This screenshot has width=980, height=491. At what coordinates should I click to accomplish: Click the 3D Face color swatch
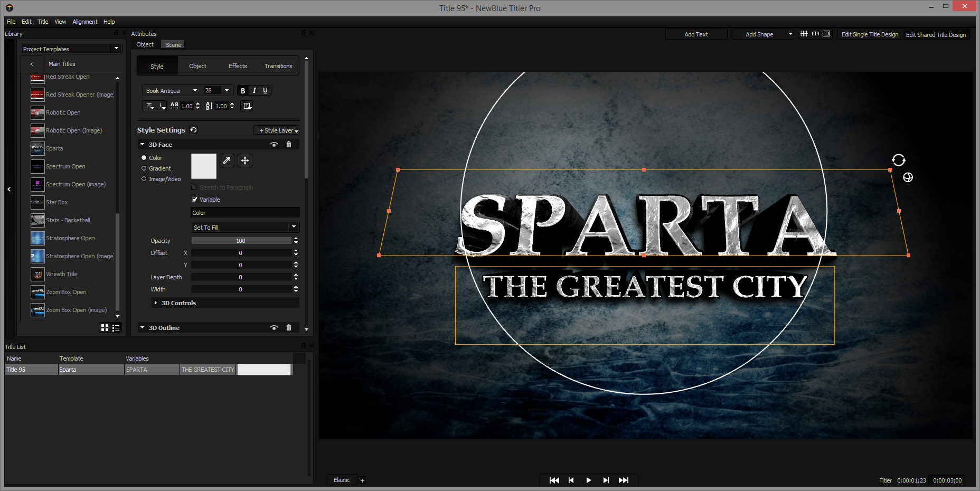coord(204,166)
